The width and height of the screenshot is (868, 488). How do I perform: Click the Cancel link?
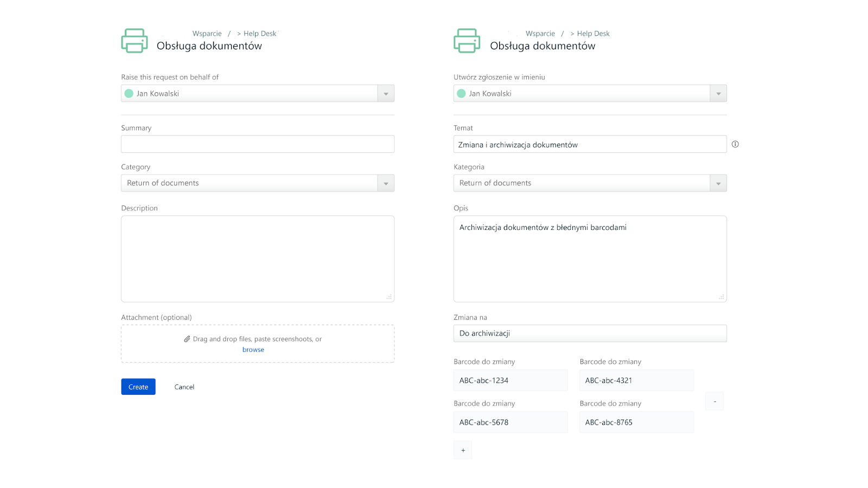click(x=184, y=387)
